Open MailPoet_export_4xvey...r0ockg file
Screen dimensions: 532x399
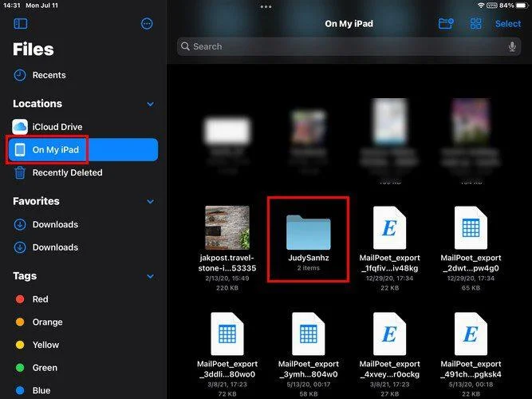389,334
